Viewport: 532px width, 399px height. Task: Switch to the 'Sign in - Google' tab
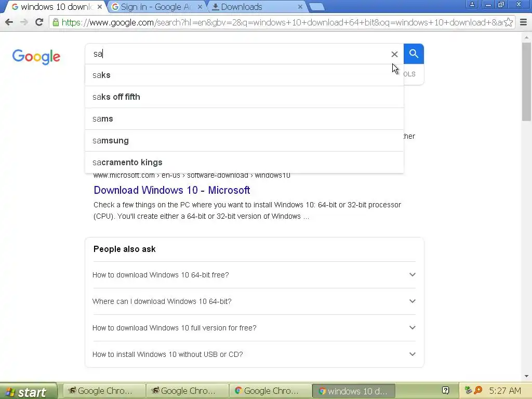(156, 7)
